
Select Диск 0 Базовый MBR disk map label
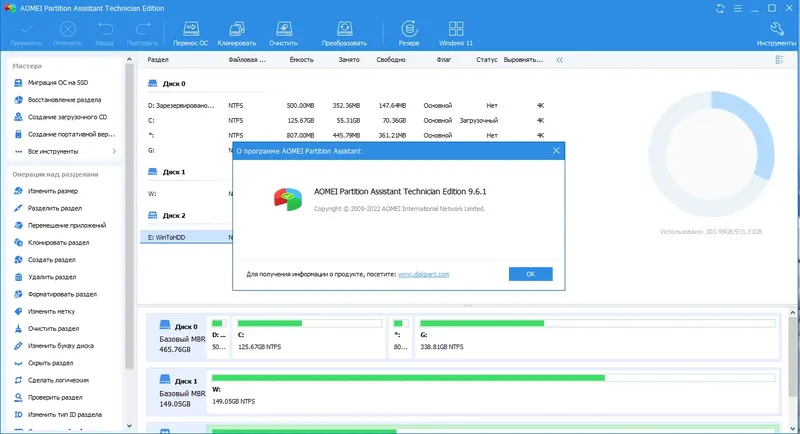click(177, 337)
